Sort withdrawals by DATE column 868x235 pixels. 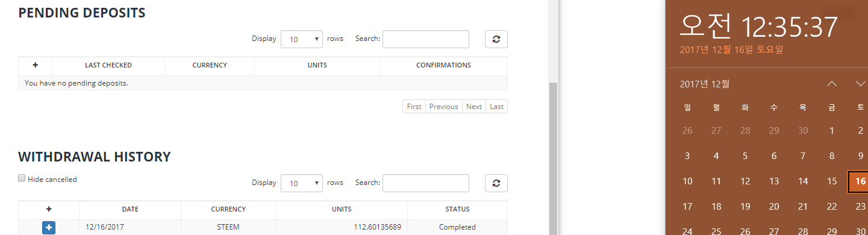[x=130, y=209]
